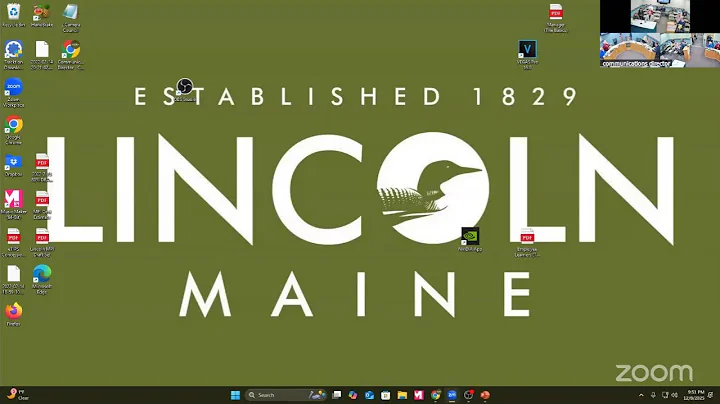Open Microsoft Store from the taskbar
Viewport: 720px width, 404px height.
point(386,395)
